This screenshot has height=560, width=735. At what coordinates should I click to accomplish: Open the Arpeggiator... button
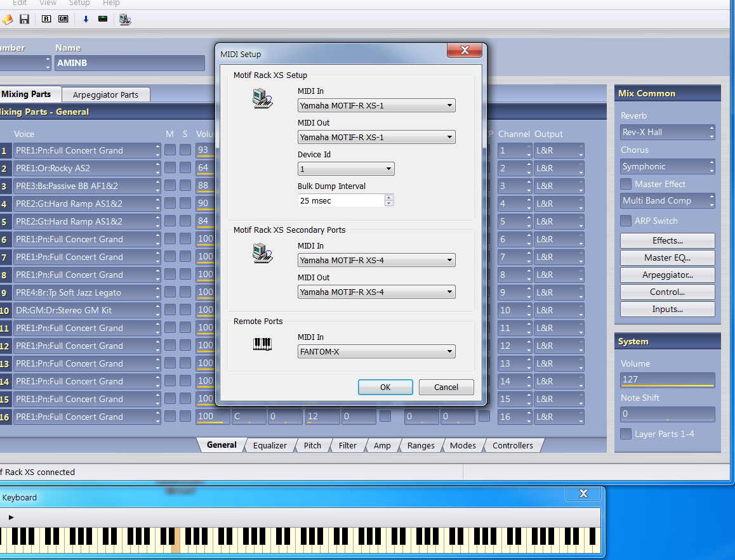tap(668, 275)
